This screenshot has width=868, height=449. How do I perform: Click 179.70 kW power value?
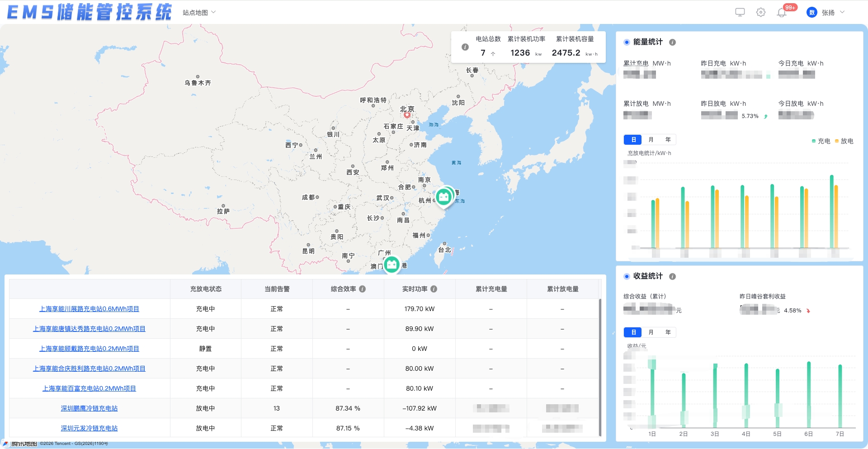(x=420, y=309)
